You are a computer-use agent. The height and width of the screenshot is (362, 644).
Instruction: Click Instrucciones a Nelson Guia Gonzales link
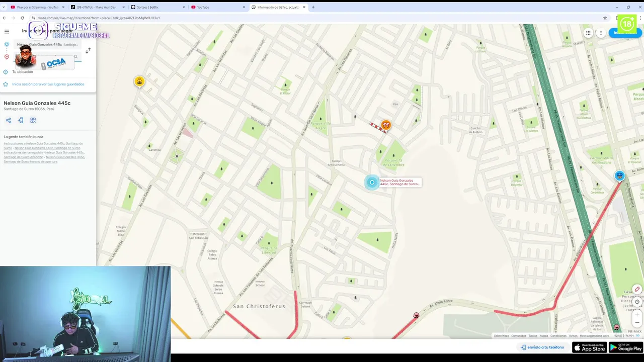pos(43,145)
